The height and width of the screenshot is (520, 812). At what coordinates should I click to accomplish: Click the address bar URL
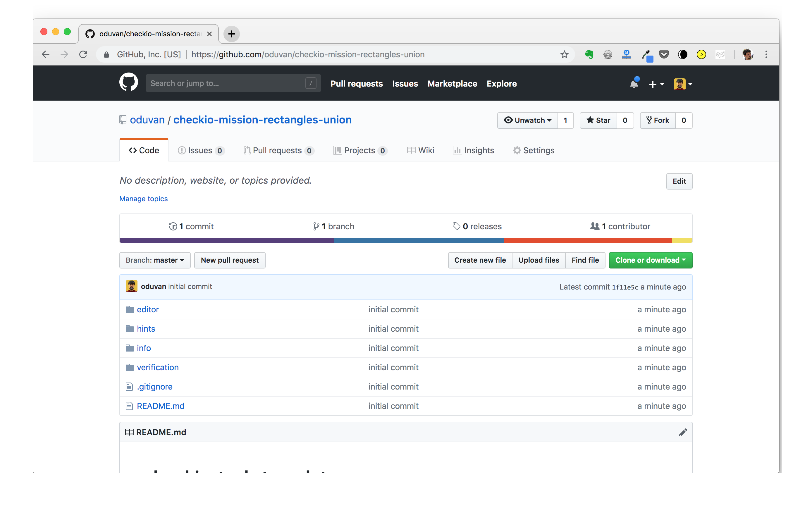click(x=308, y=54)
